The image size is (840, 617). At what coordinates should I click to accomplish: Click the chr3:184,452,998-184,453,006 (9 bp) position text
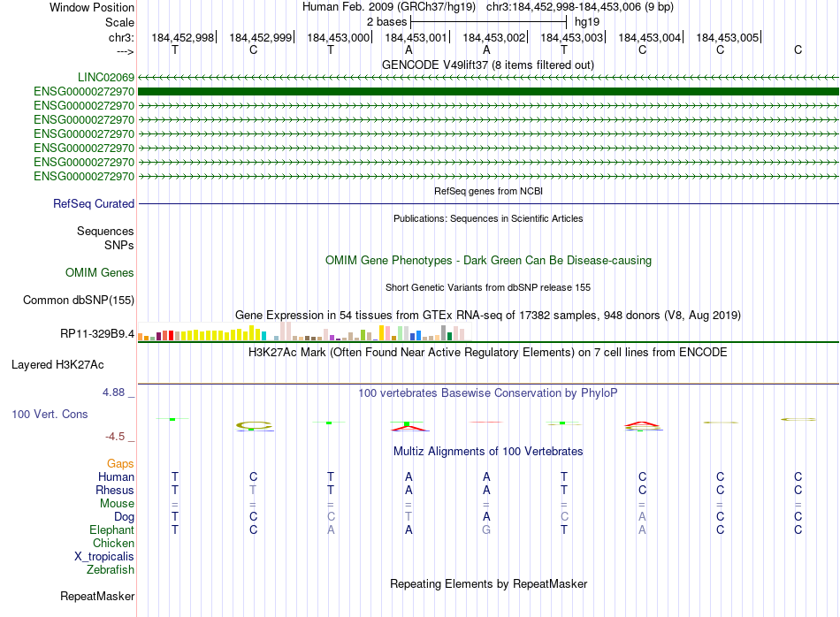click(x=580, y=7)
